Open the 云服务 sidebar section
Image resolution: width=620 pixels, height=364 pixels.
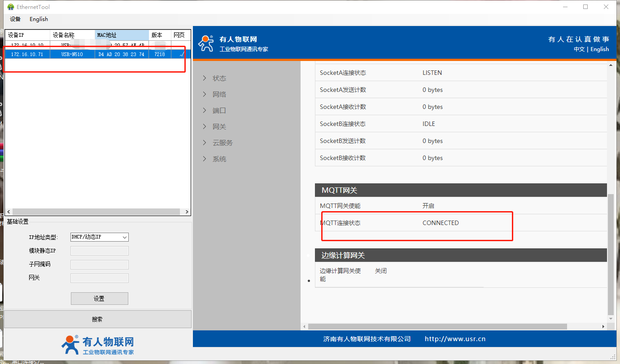[x=222, y=143]
